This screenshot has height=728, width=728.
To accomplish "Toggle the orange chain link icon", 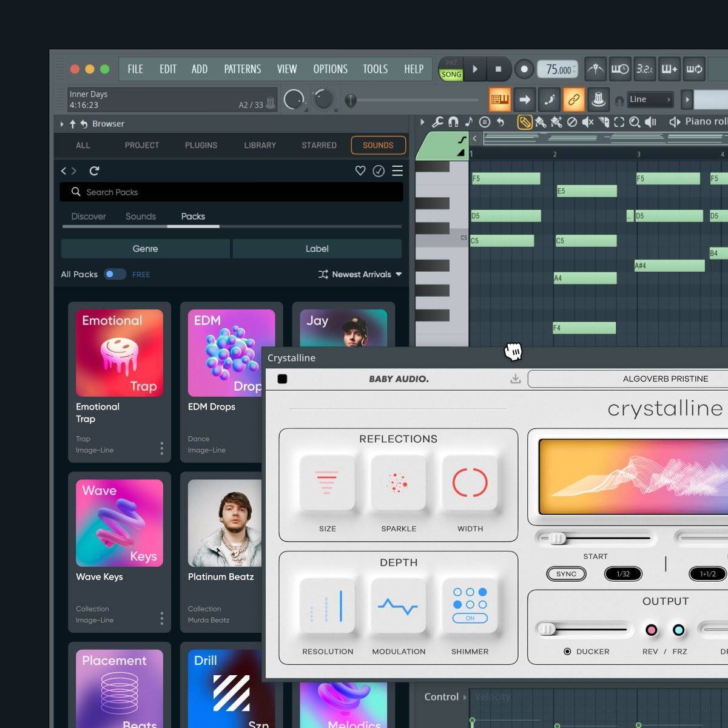I will coord(573,99).
